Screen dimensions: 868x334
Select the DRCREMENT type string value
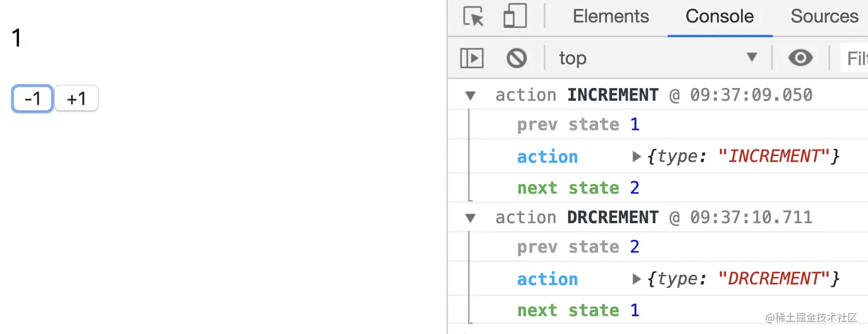[774, 279]
